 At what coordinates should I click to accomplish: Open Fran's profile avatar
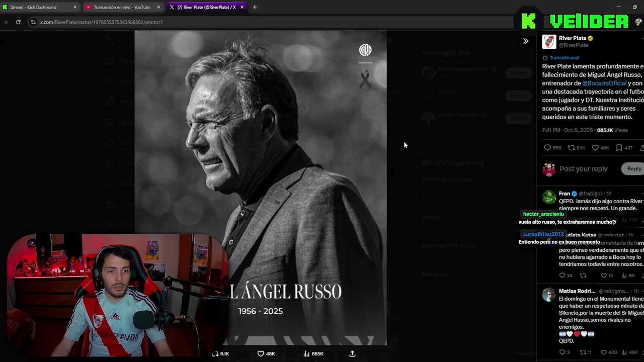pos(549,197)
